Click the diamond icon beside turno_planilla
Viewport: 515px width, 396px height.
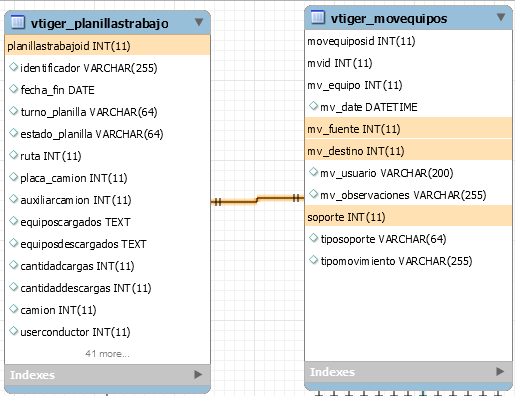coord(13,111)
